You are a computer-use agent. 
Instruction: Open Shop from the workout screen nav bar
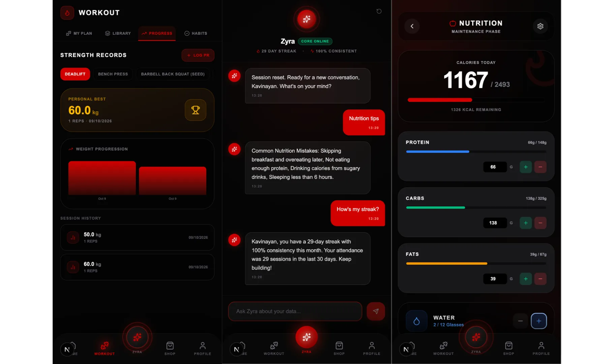[x=170, y=348]
